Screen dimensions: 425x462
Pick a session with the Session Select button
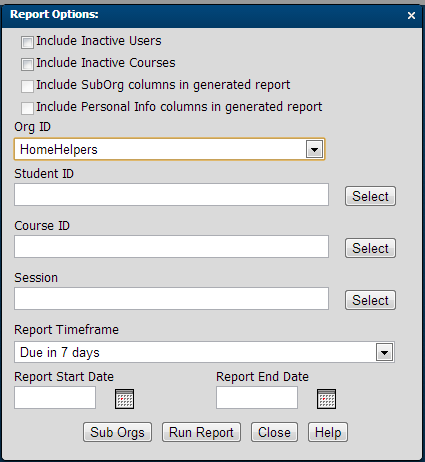click(x=370, y=300)
